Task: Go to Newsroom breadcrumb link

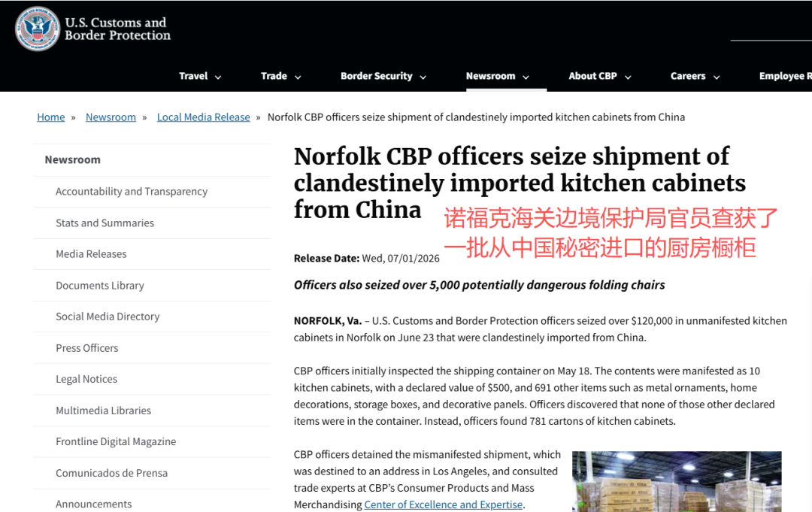Action: click(111, 117)
